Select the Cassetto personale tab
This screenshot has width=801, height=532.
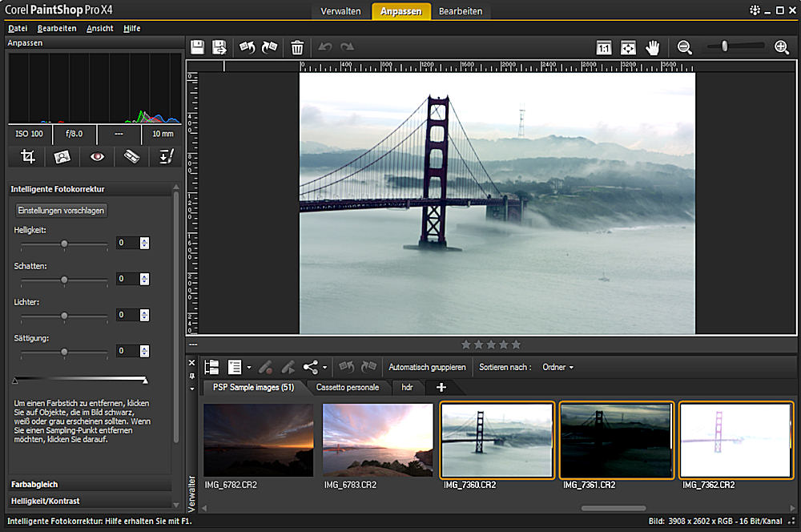[x=348, y=387]
